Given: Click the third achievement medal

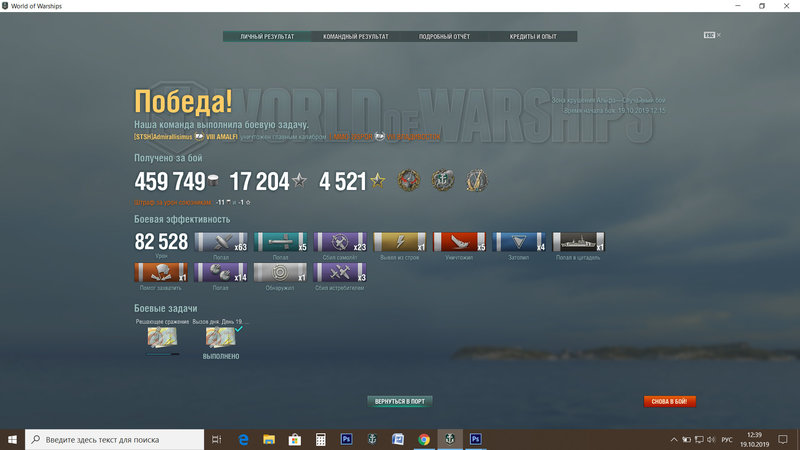Looking at the screenshot, I should click(x=477, y=181).
